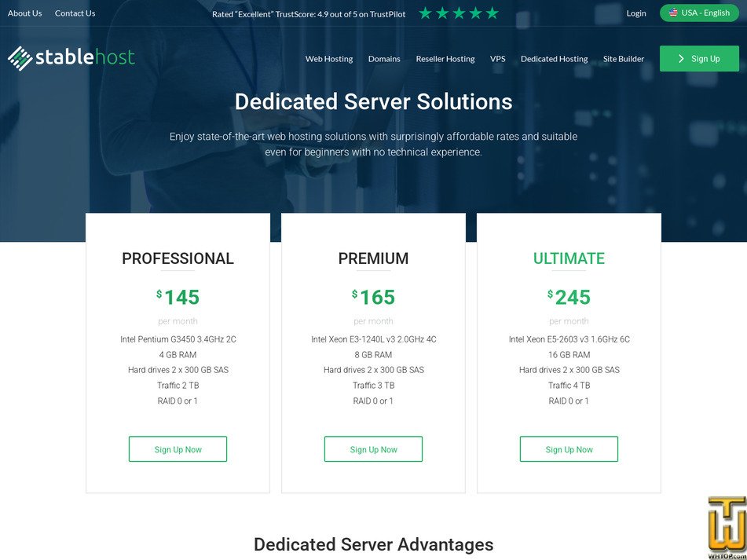Click the $245 price

tap(569, 297)
